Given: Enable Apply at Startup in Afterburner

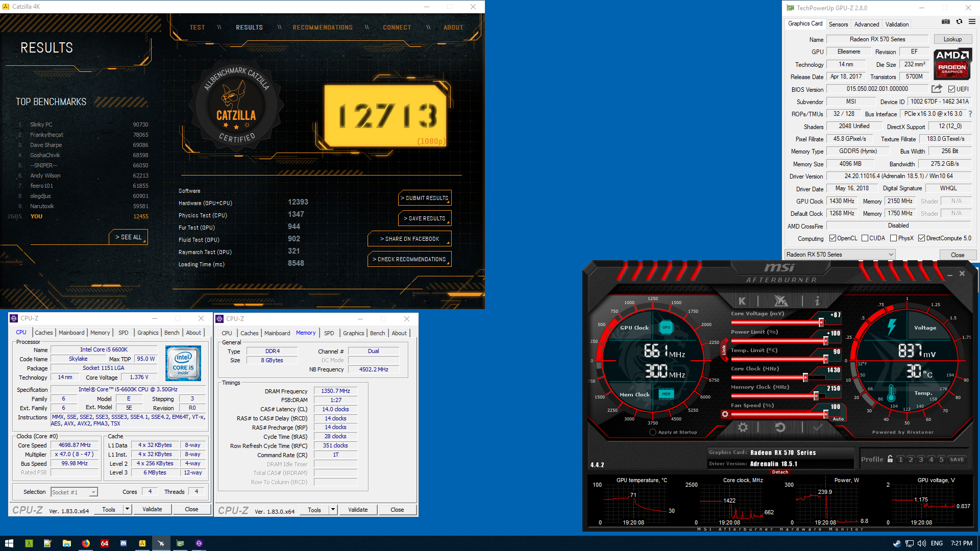Looking at the screenshot, I should (652, 432).
